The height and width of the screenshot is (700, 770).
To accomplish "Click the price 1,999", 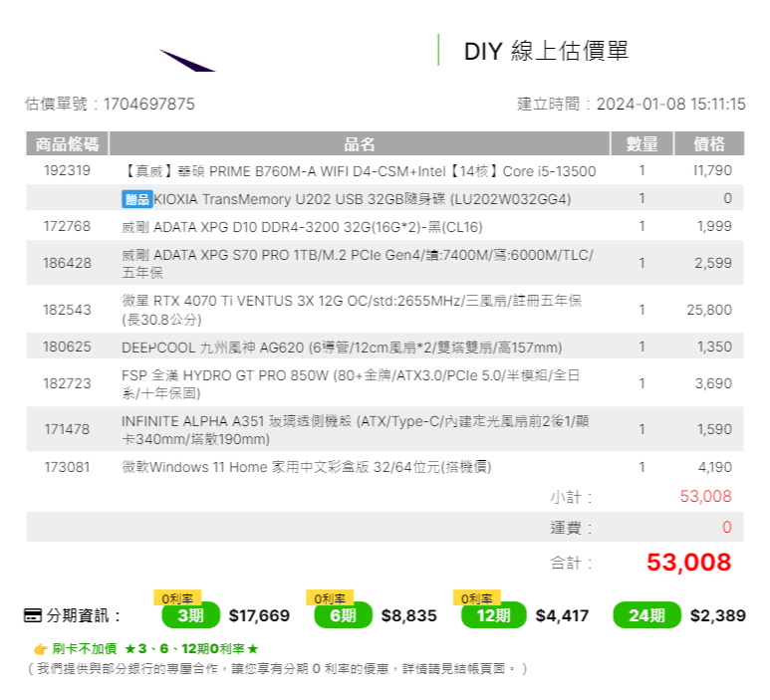I will [714, 226].
